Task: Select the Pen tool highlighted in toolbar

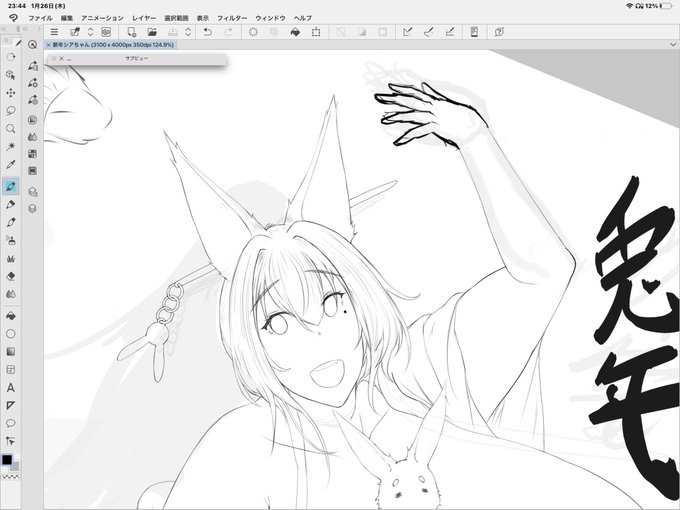Action: click(x=11, y=186)
